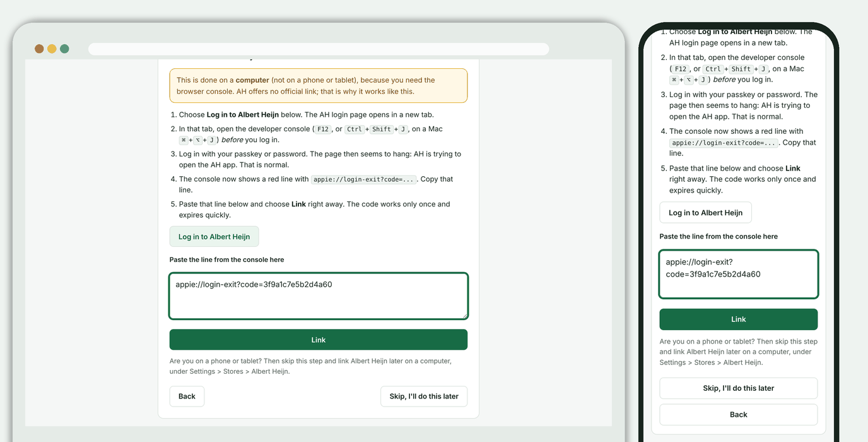868x442 pixels.
Task: Click the orange computer warning notice in desktop view
Action: [319, 85]
